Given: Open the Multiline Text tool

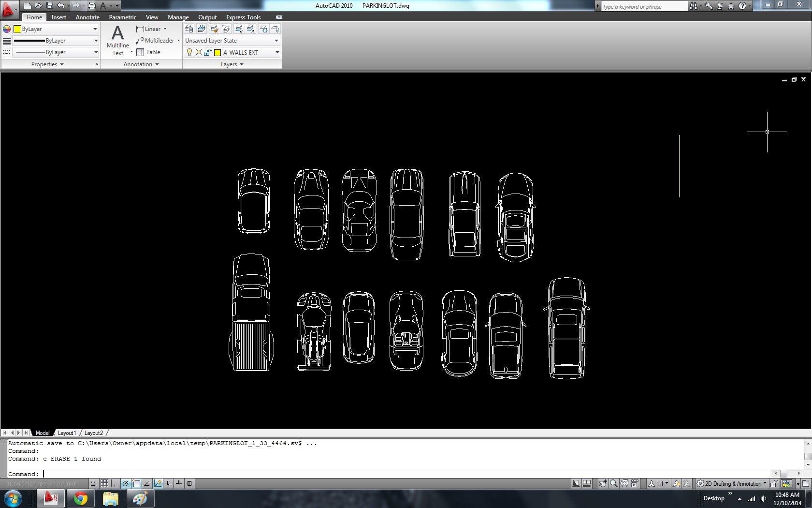Looking at the screenshot, I should coord(117,41).
